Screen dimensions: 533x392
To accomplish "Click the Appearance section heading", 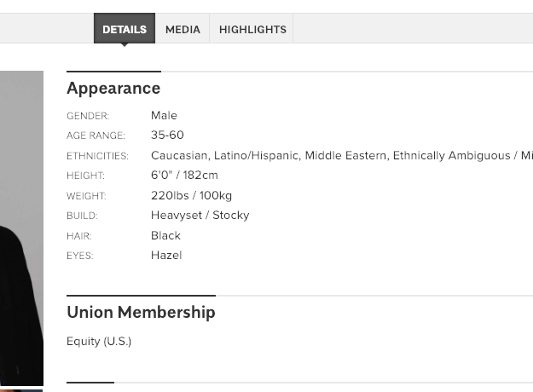I will tap(113, 89).
